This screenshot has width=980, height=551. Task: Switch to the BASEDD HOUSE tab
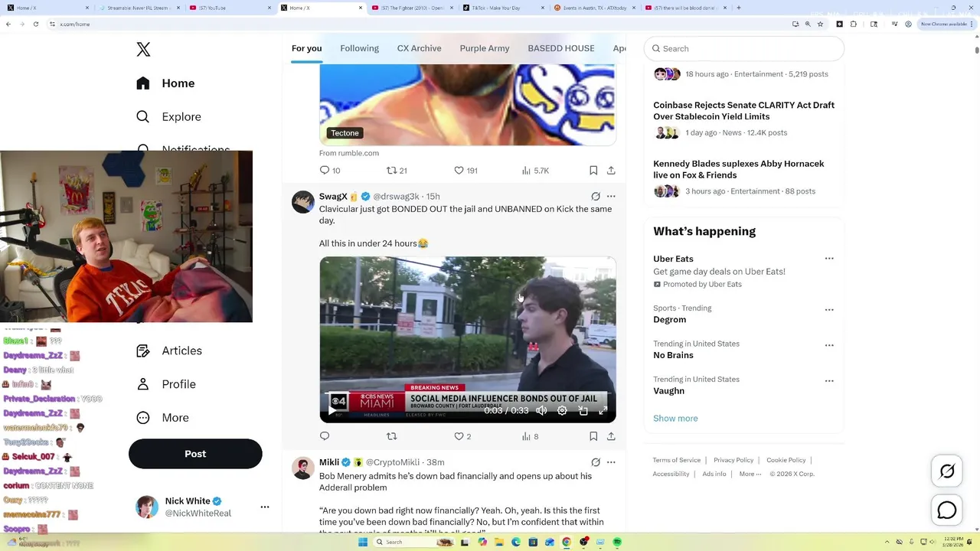click(x=561, y=48)
